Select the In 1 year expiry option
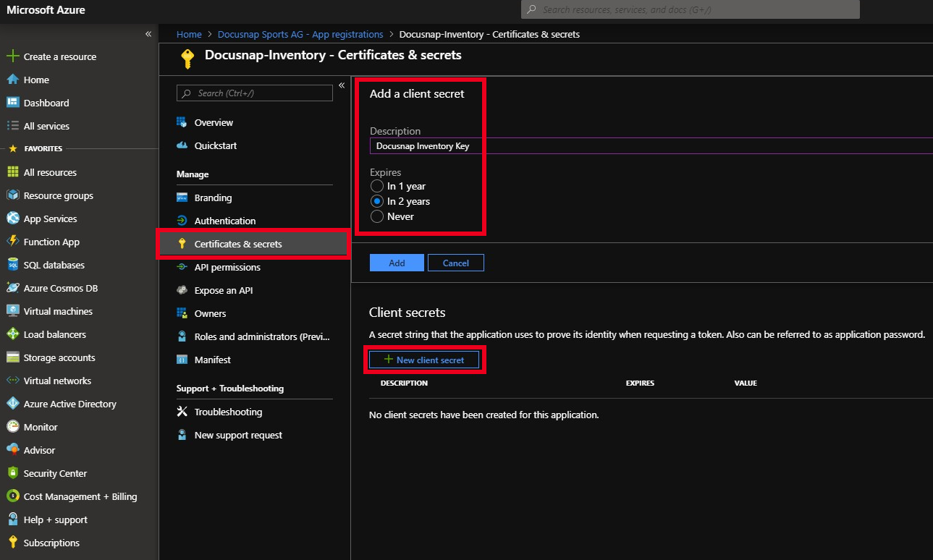The height and width of the screenshot is (560, 933). [x=376, y=186]
